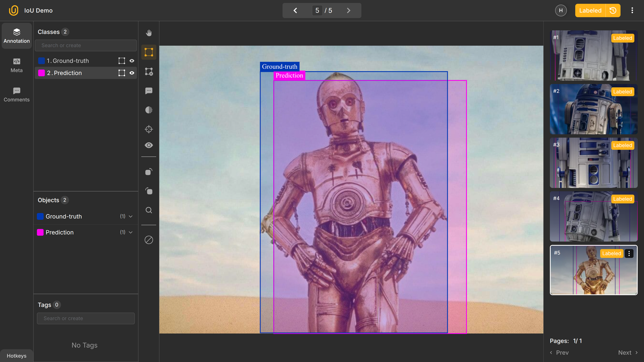Toggle visibility of Ground-truth class
The height and width of the screenshot is (362, 644).
[132, 61]
